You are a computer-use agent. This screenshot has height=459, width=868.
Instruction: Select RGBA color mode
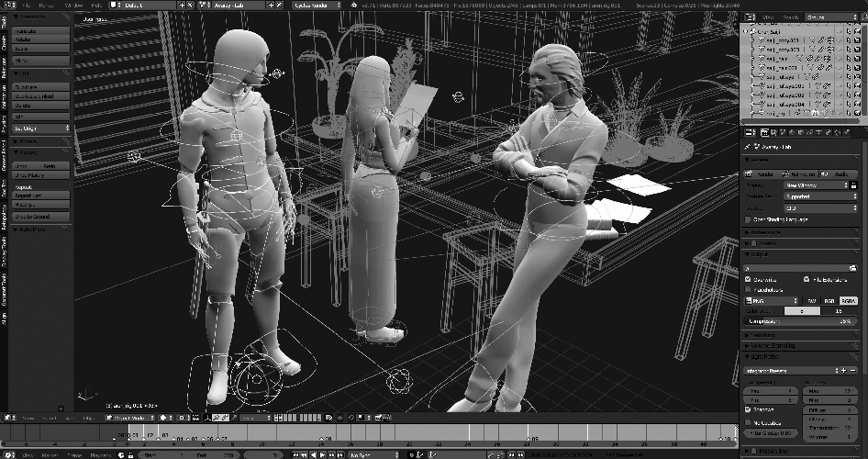tap(848, 301)
